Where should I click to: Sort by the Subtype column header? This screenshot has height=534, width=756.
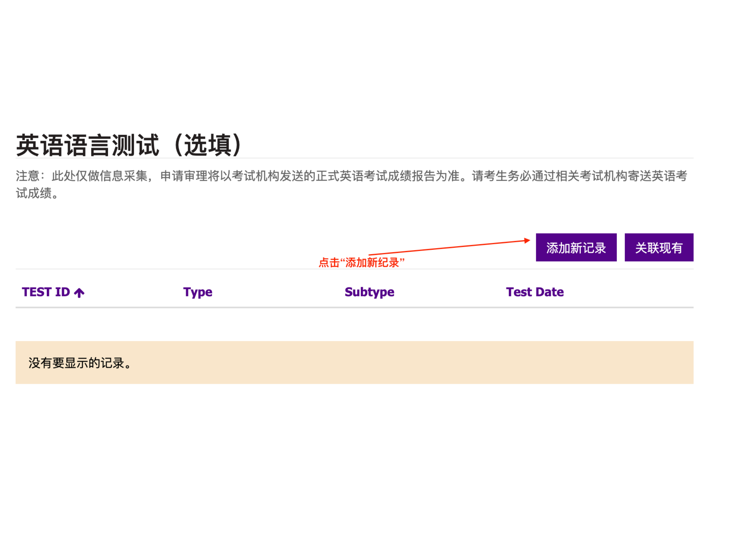[x=369, y=292]
